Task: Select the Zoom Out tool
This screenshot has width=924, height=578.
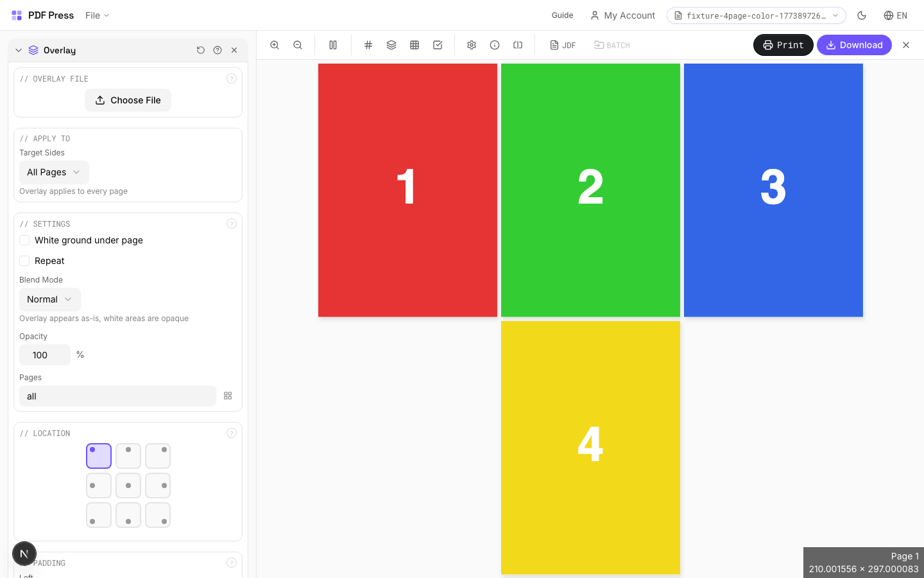Action: (x=298, y=45)
